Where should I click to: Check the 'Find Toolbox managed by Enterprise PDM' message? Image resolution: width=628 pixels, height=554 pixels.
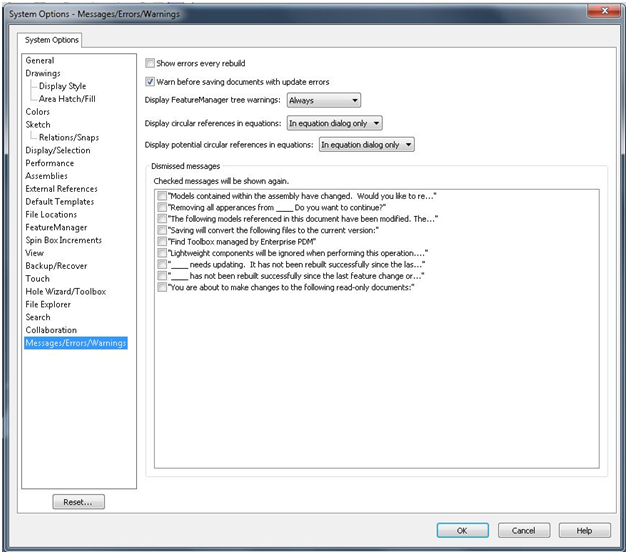tap(163, 242)
